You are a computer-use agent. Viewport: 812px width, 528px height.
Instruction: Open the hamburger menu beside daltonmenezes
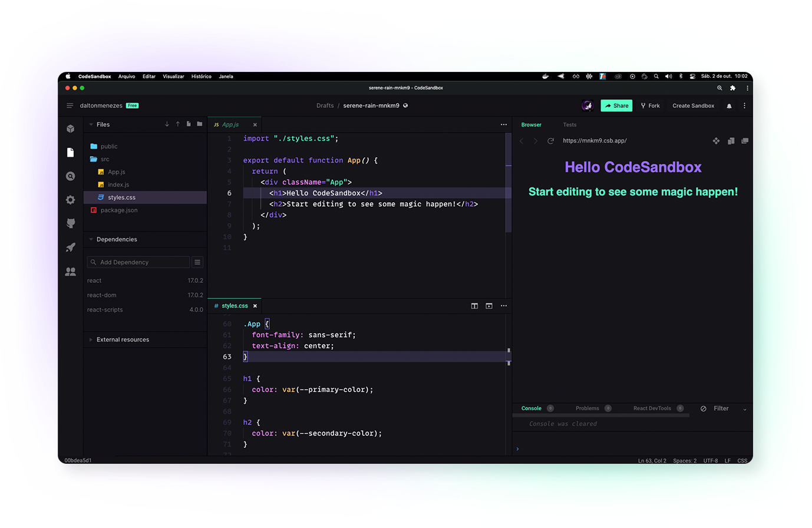click(x=70, y=105)
